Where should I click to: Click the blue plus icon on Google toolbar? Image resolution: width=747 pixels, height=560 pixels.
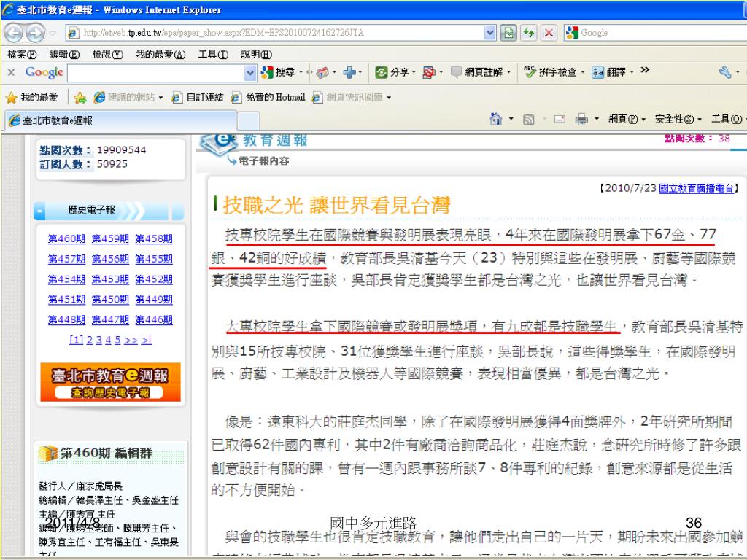[x=349, y=72]
